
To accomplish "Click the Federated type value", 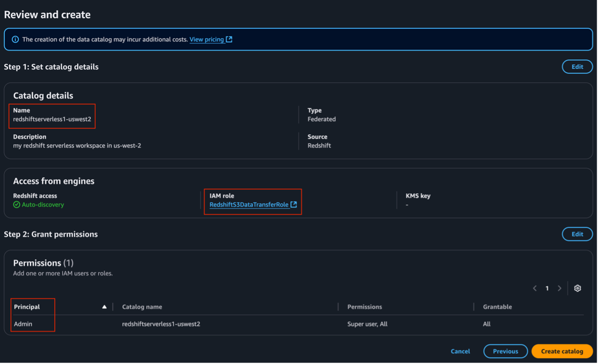I will pyautogui.click(x=321, y=119).
